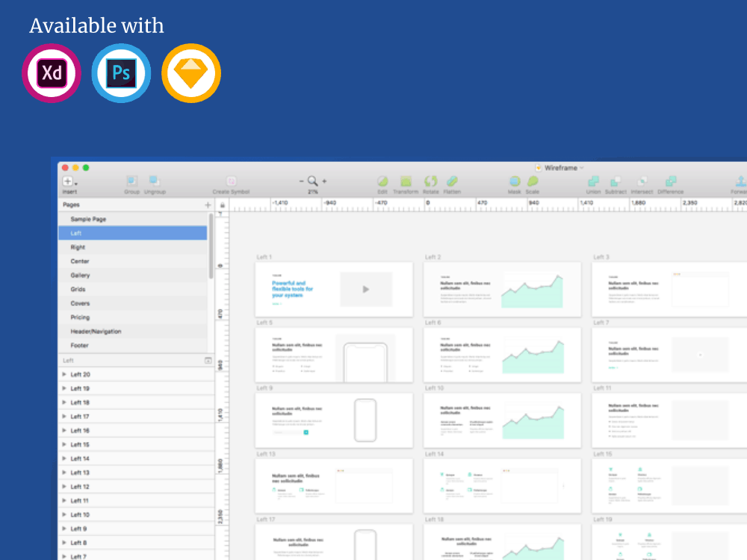Screen dimensions: 747x560
Task: Expand the Left 10 layer group
Action: pyautogui.click(x=64, y=514)
